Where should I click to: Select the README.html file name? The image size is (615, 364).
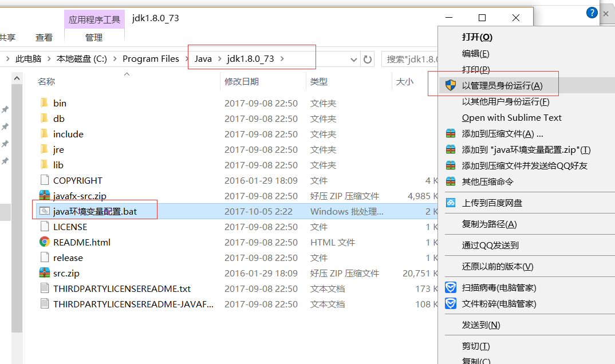(81, 242)
